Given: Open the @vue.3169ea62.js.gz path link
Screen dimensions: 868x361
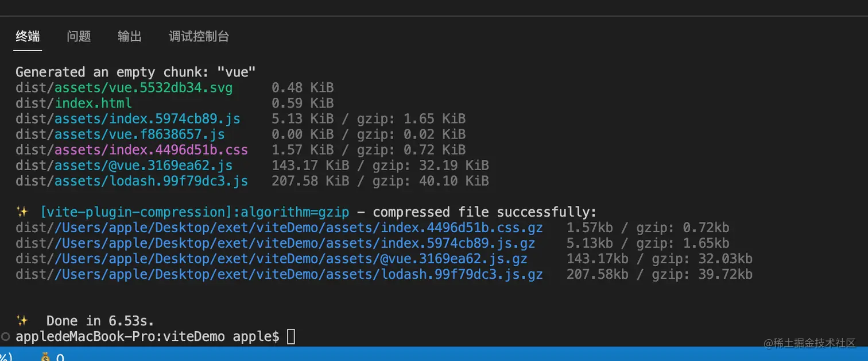Looking at the screenshot, I should click(x=290, y=259).
